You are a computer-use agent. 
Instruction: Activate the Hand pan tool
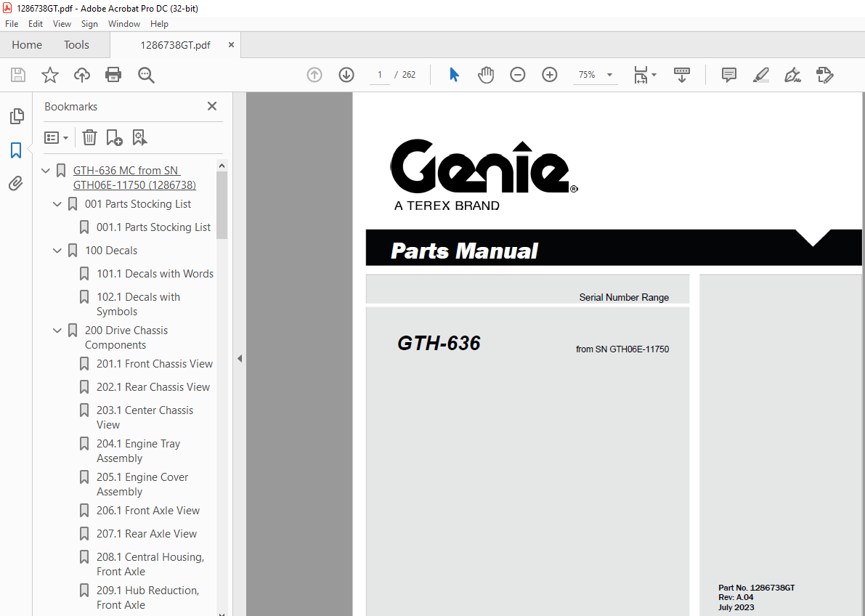pos(485,75)
